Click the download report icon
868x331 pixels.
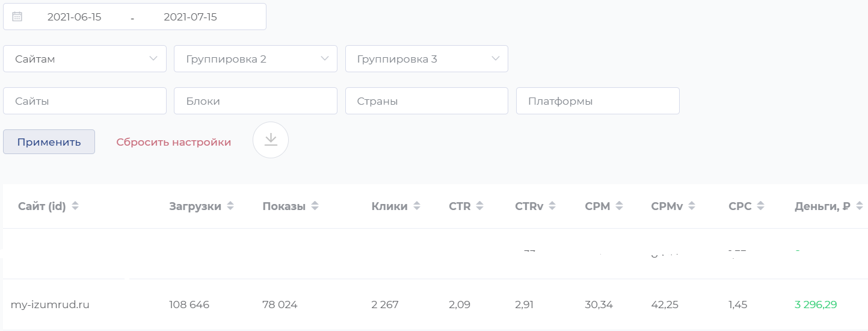click(x=271, y=140)
